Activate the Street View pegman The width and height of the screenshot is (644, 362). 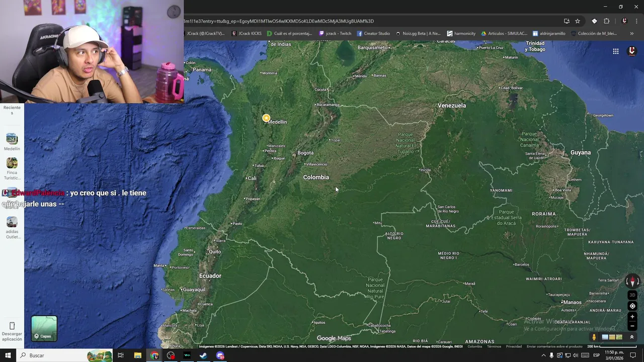pyautogui.click(x=594, y=337)
